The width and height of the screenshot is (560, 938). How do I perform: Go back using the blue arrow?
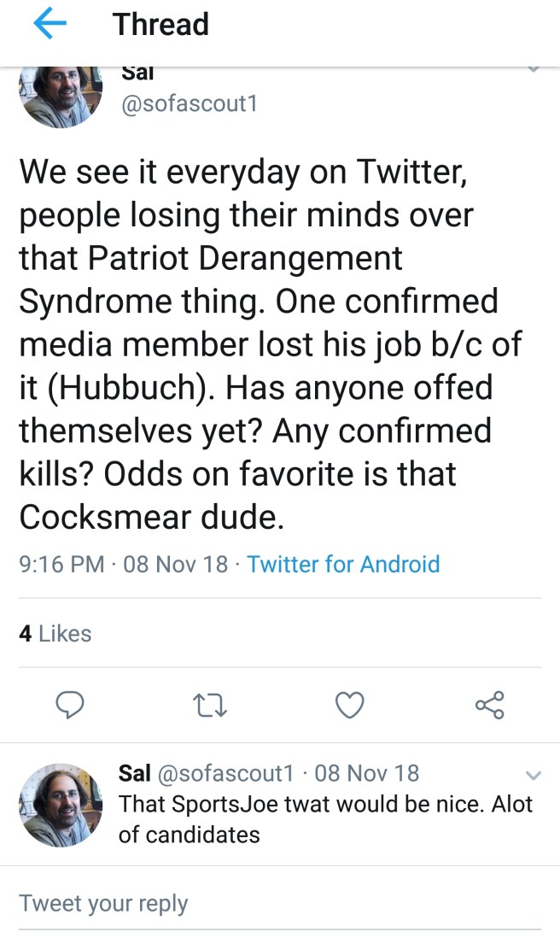(x=49, y=25)
